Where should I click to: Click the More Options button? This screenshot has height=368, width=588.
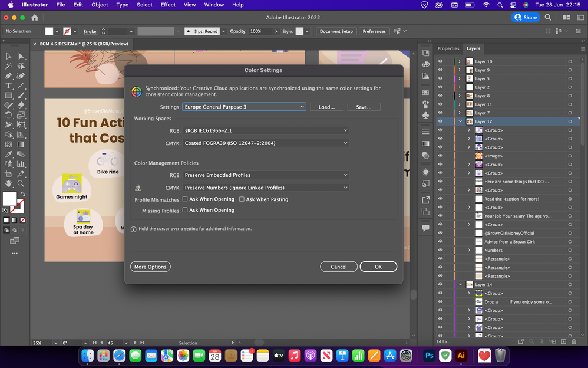pos(150,267)
